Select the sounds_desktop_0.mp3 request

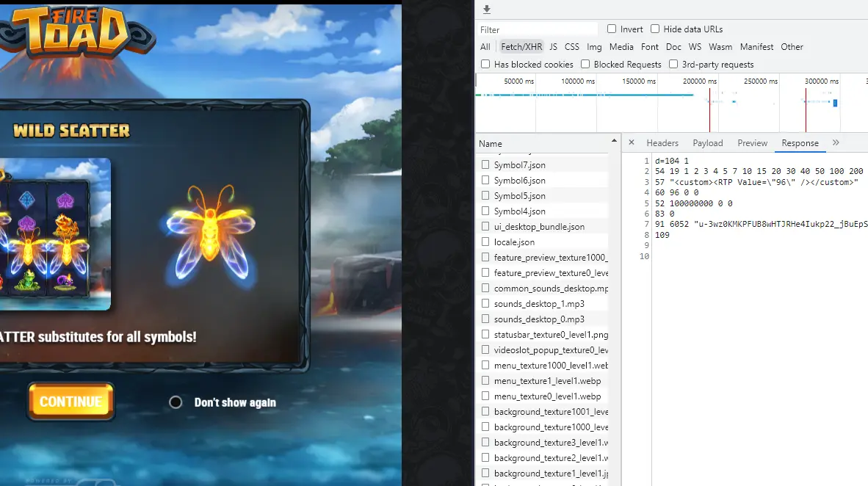pyautogui.click(x=539, y=319)
